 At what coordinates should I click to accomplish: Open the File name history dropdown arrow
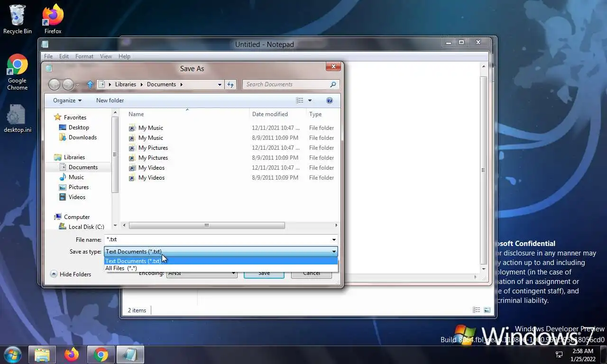pos(334,239)
